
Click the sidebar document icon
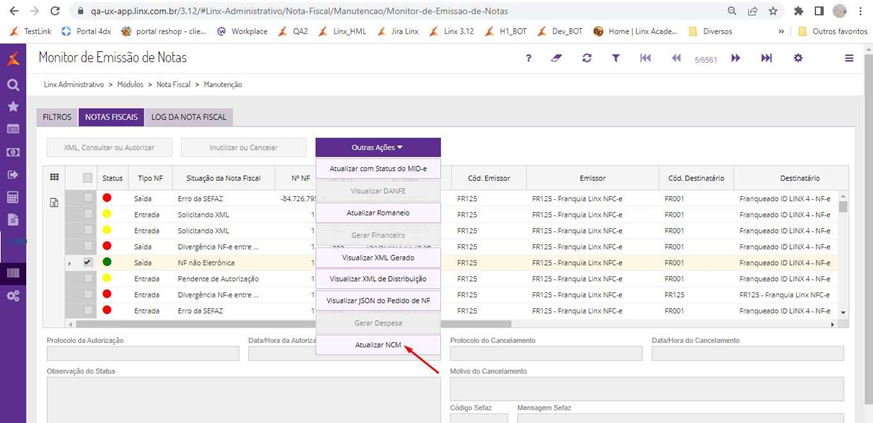(13, 220)
